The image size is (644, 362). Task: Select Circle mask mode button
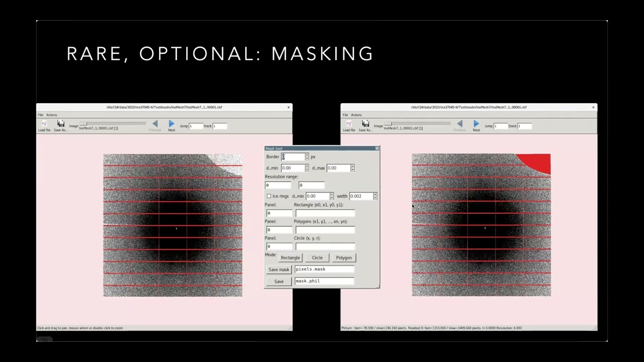pyautogui.click(x=317, y=258)
